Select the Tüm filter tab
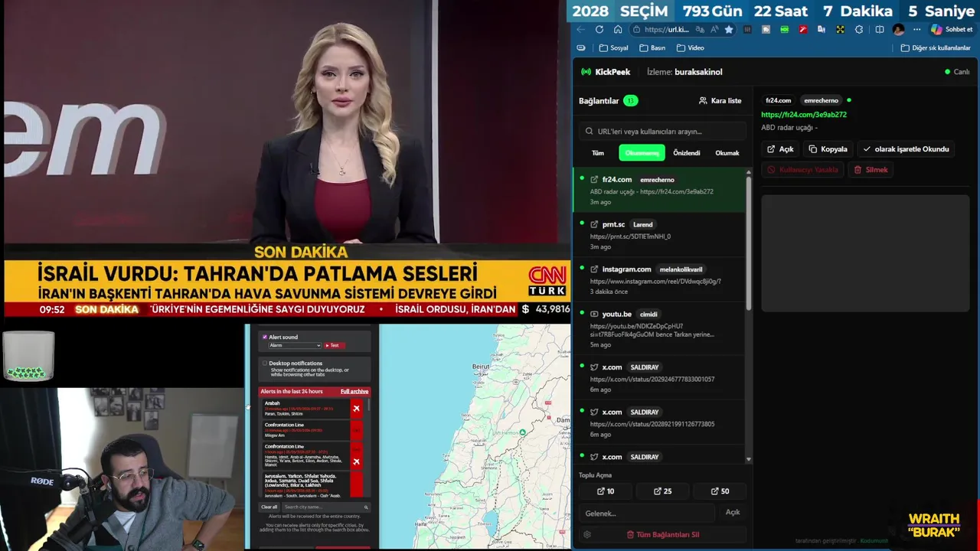980x551 pixels. click(x=598, y=153)
